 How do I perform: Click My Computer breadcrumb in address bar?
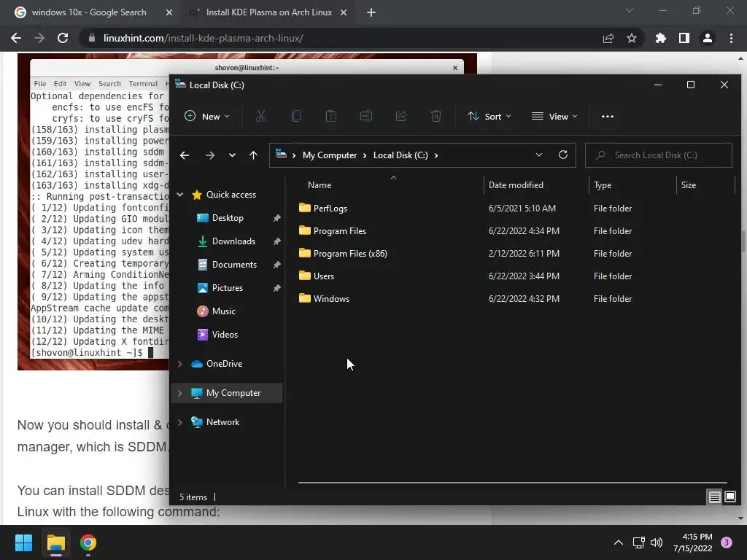click(x=330, y=155)
